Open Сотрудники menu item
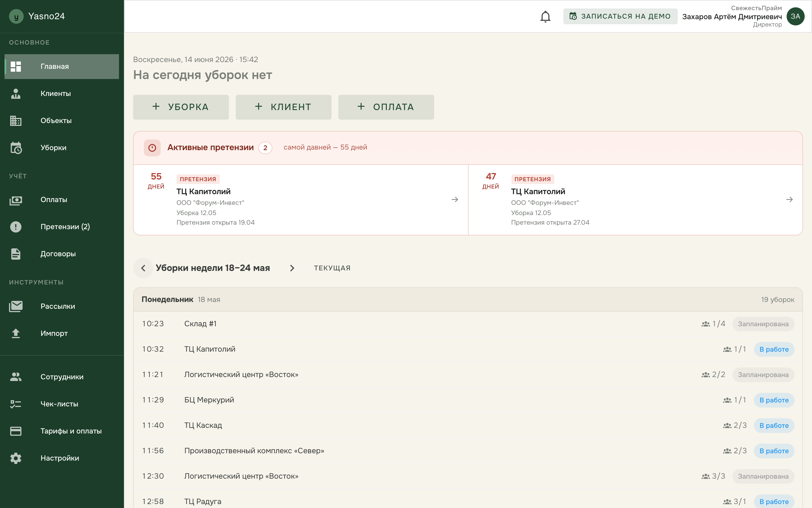Viewport: 812px width, 508px height. [x=62, y=377]
